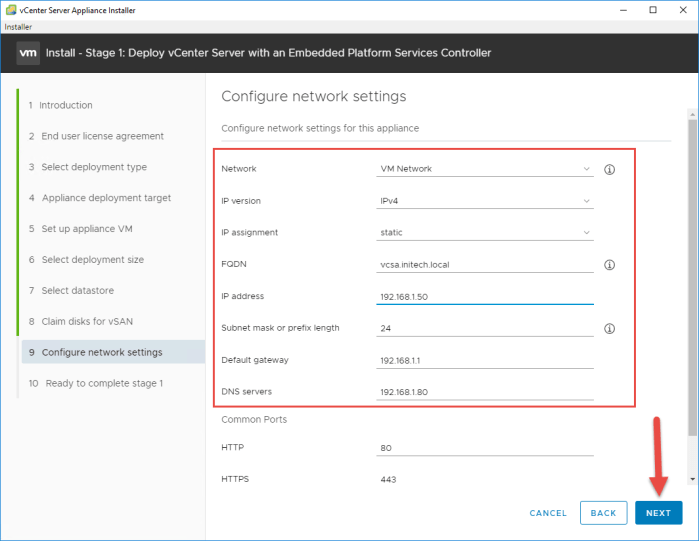Click the IP address field 192.168.1.50

click(485, 297)
